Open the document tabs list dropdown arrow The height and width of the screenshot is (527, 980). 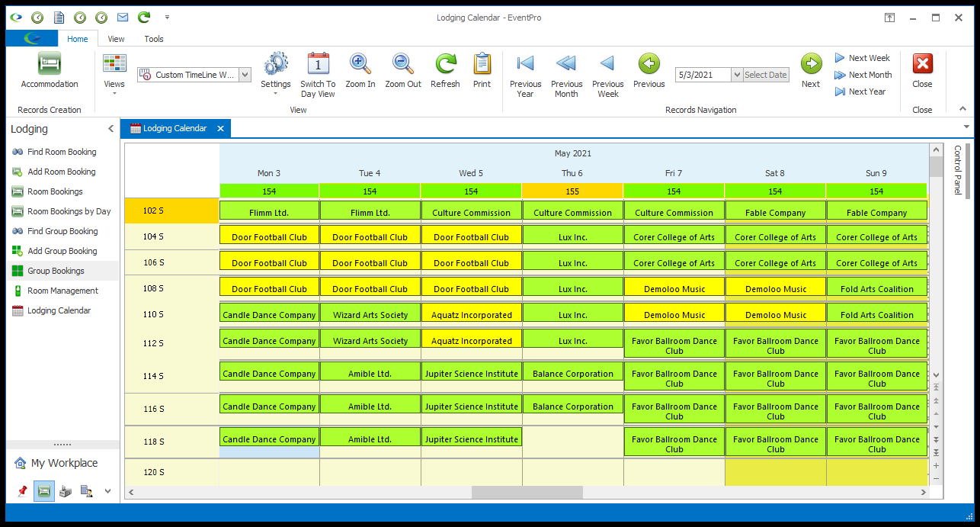click(966, 127)
